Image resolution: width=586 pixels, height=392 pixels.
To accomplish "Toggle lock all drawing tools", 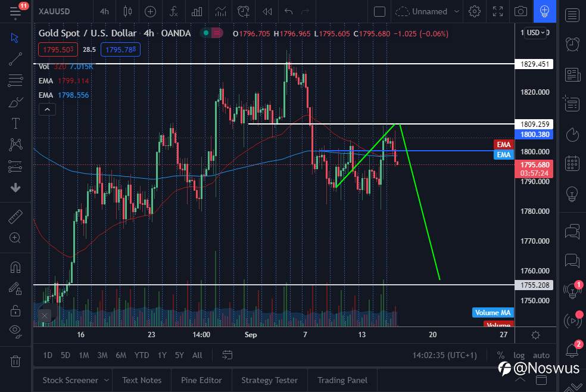I will pyautogui.click(x=15, y=310).
